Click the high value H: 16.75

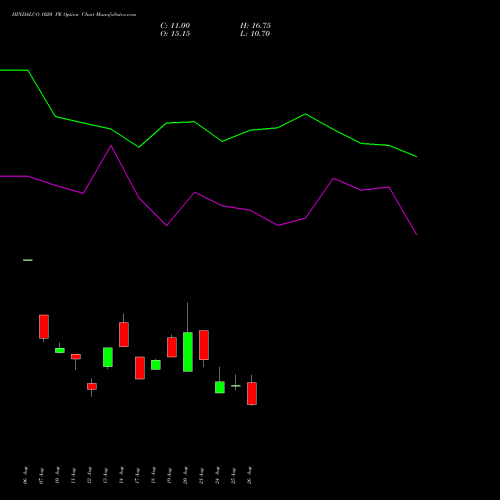255,26
